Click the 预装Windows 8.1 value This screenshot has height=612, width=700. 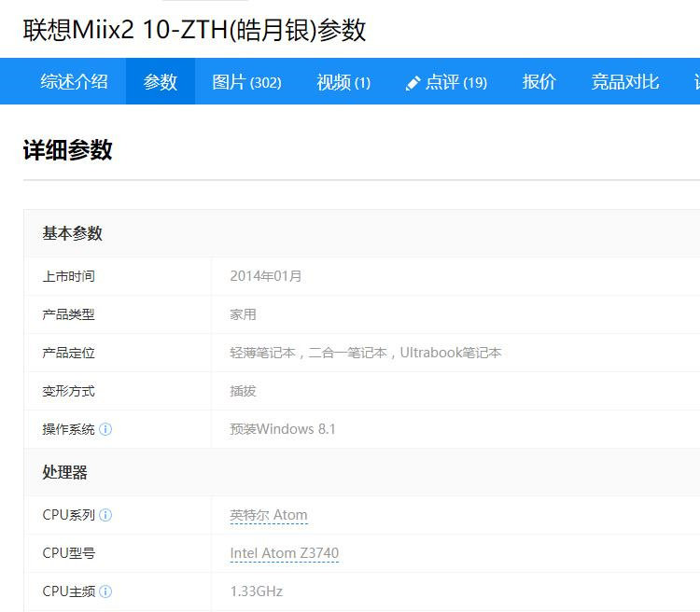pyautogui.click(x=283, y=429)
